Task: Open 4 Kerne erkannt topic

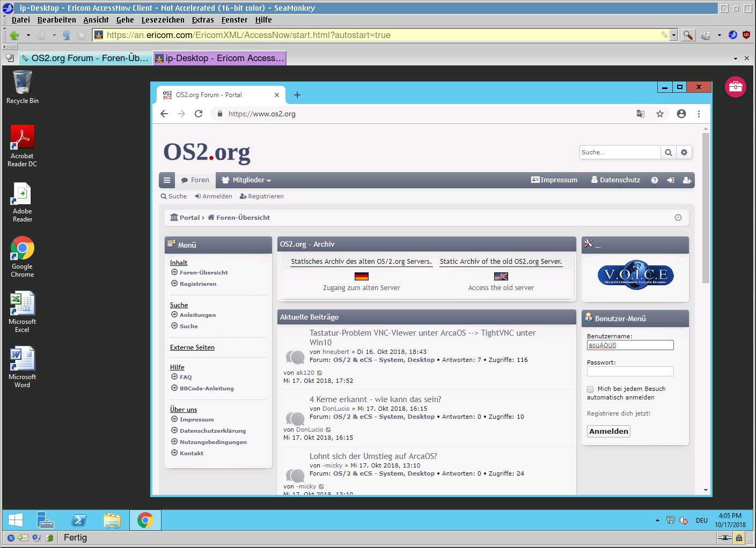Action: coord(376,399)
